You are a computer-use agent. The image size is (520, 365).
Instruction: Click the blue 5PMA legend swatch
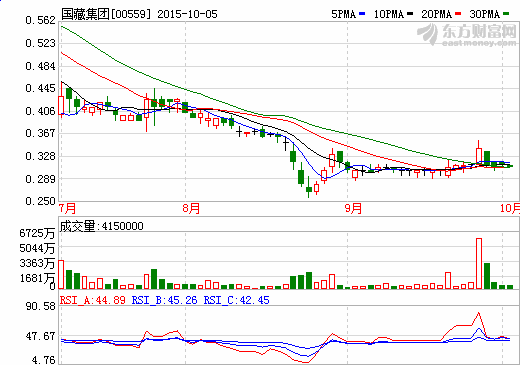[x=362, y=14]
